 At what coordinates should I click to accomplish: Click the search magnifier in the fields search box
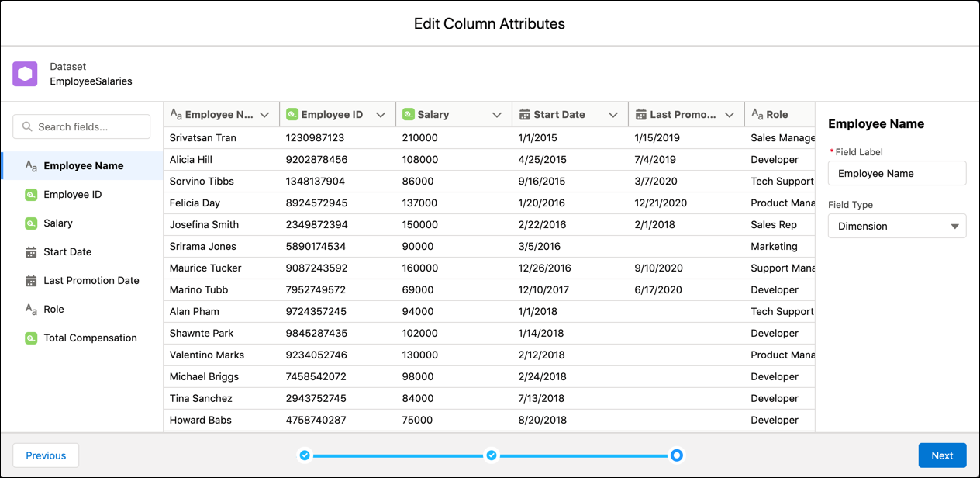[27, 126]
